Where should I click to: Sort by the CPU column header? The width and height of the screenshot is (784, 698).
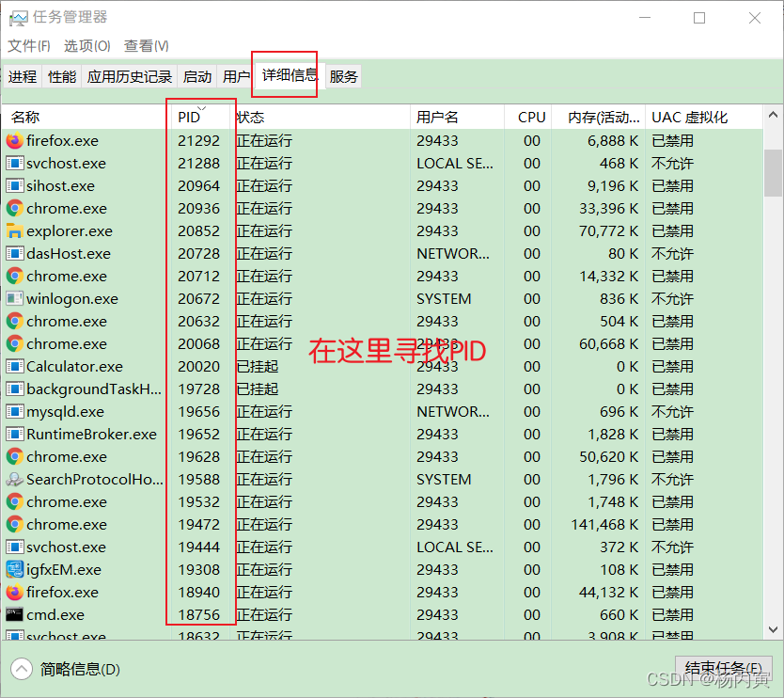pos(528,117)
